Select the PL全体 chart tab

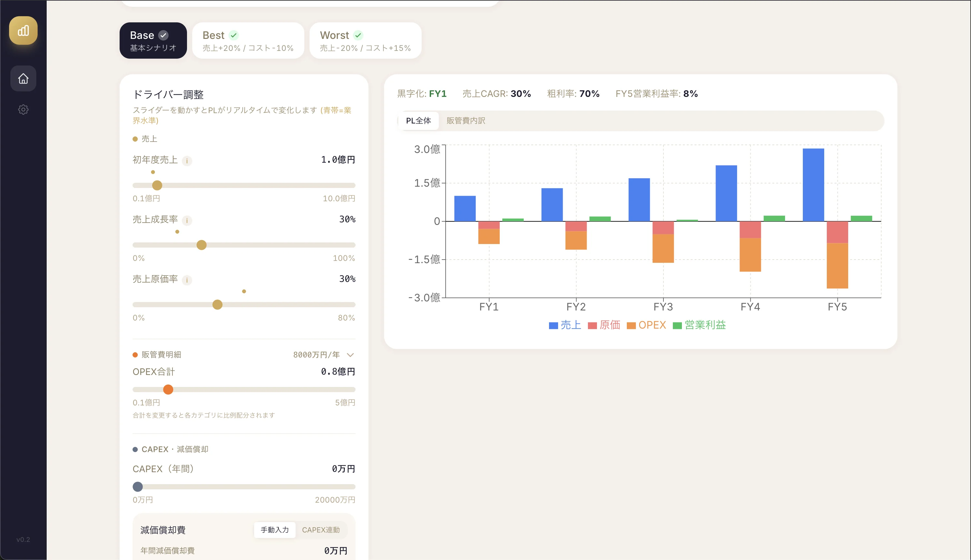pos(418,121)
